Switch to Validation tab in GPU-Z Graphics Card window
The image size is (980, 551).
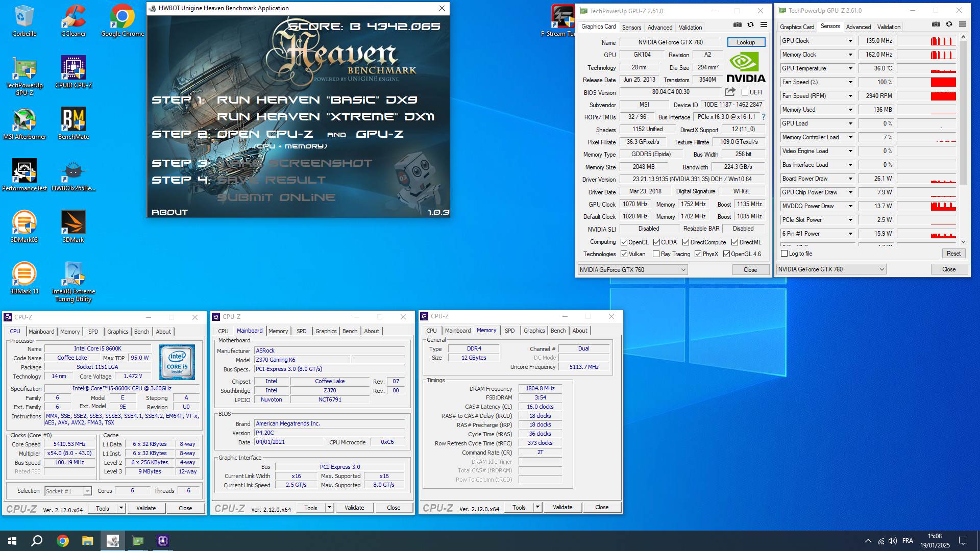point(690,28)
